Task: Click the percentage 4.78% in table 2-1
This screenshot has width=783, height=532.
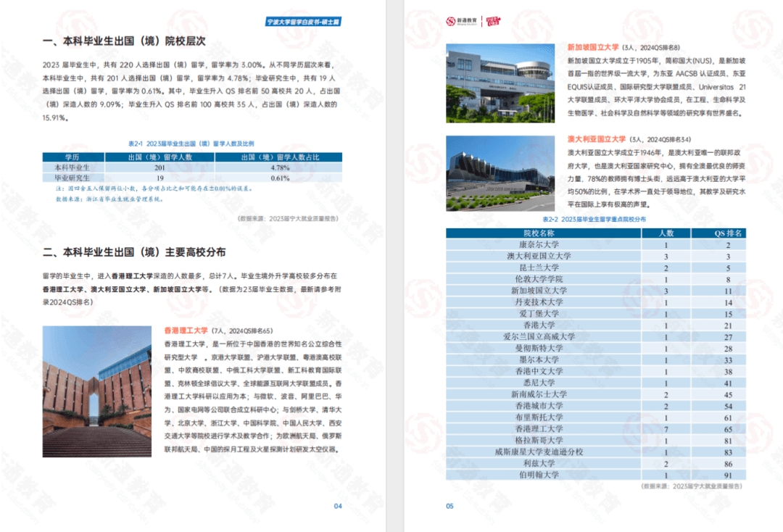Action: point(280,167)
